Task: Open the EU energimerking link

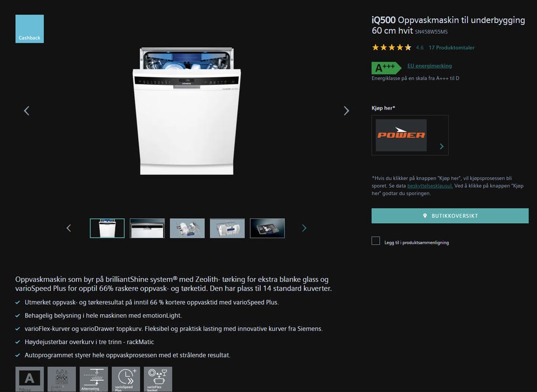Action: coord(430,66)
